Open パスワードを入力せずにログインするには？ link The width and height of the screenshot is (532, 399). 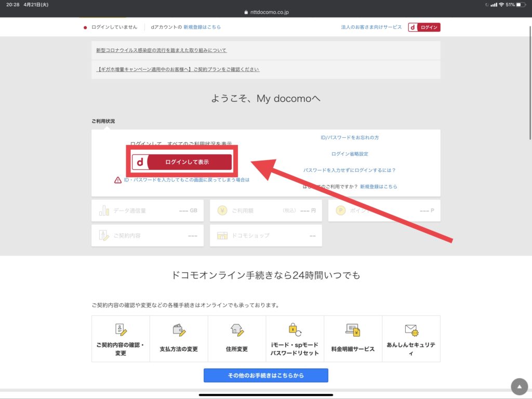click(x=350, y=170)
